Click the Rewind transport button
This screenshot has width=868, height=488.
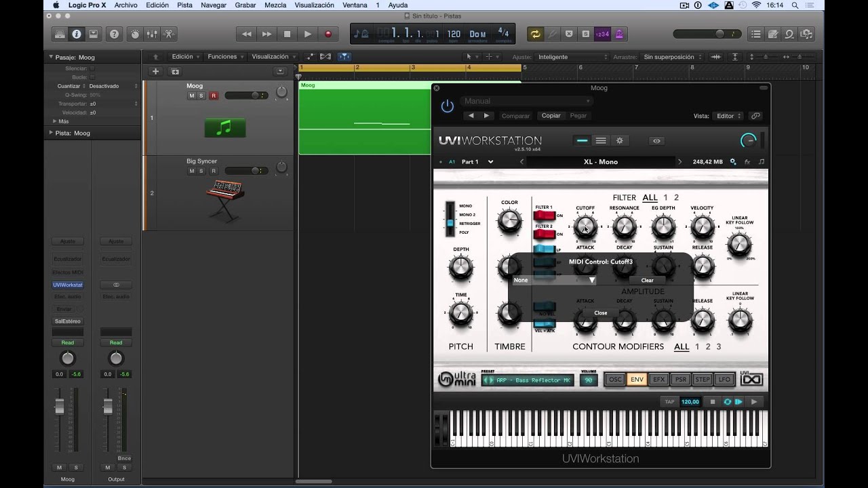(x=246, y=34)
